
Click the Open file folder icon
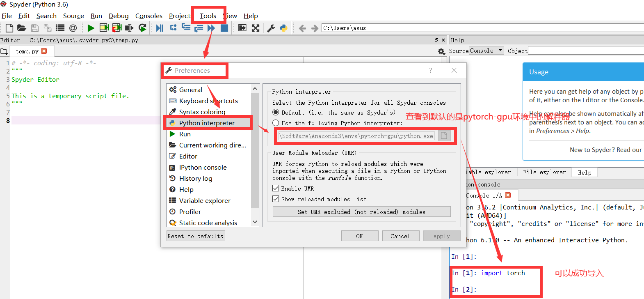tap(22, 28)
